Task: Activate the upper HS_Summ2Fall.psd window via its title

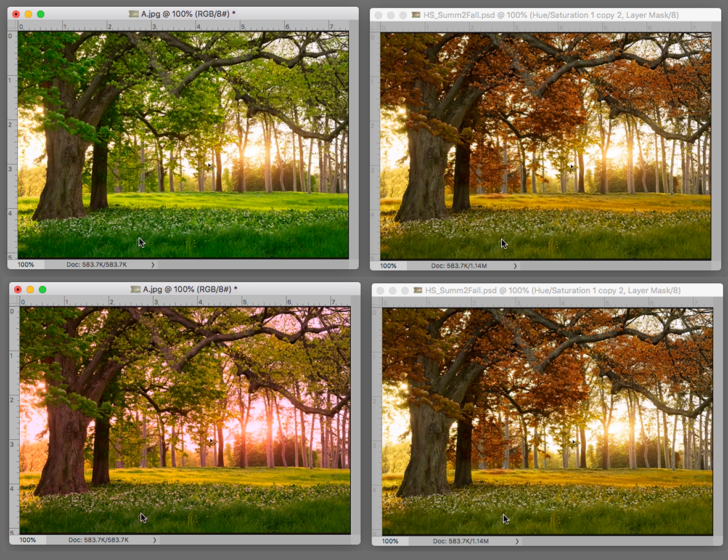Action: click(550, 15)
